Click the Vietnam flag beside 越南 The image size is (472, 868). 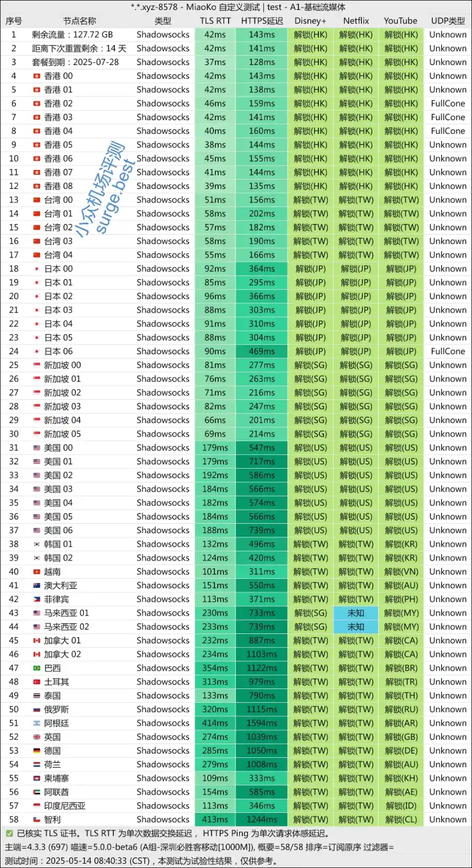37,572
